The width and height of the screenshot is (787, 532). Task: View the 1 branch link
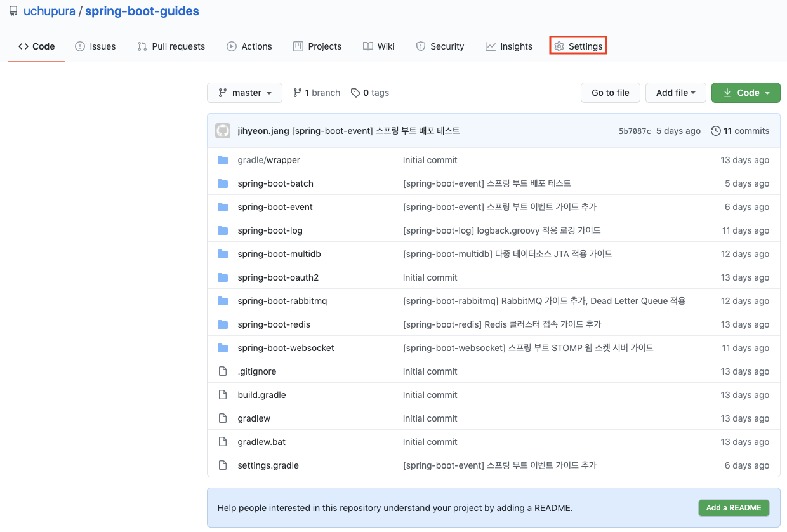point(317,93)
